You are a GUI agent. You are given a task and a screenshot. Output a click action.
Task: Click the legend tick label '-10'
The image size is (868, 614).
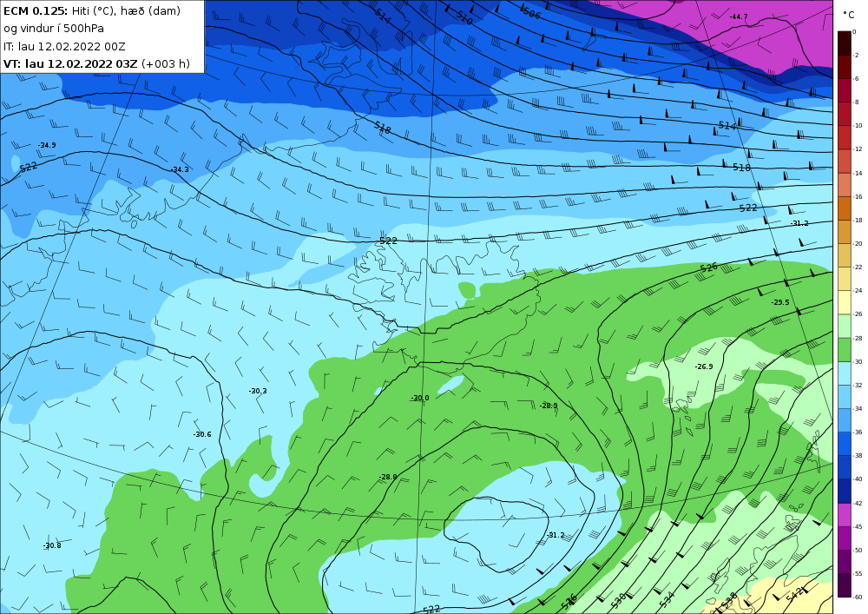click(x=858, y=126)
